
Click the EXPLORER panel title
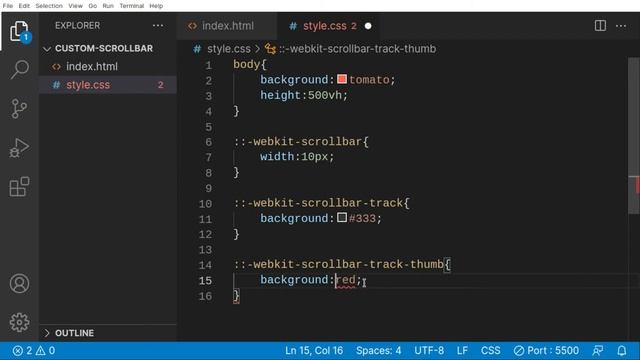[78, 26]
